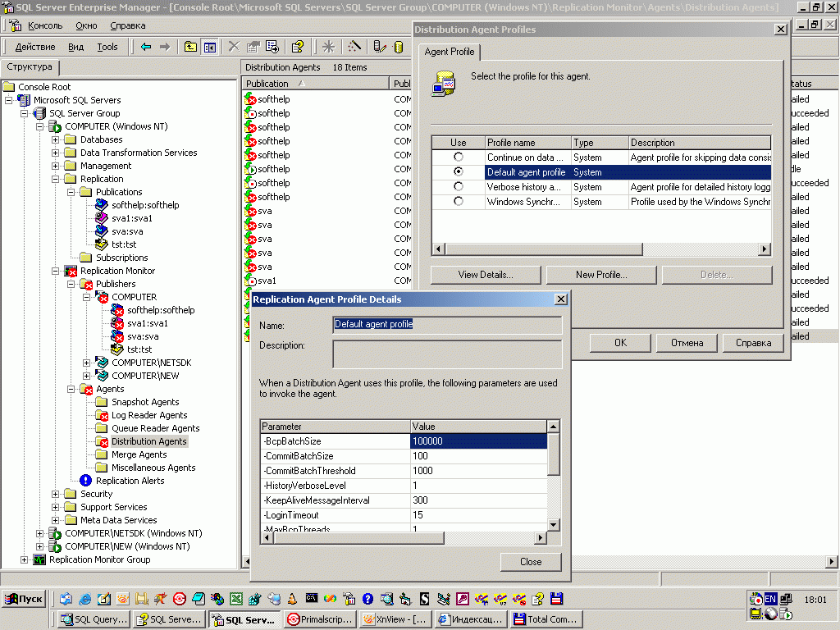Select Merge Agents in the tree
Image resolution: width=840 pixels, height=630 pixels.
pos(139,454)
